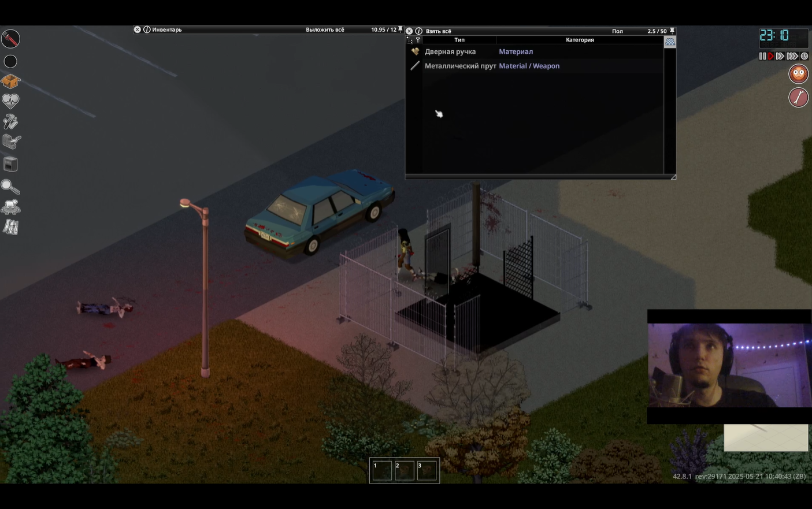Select the floor container tile icon
Screen dimensions: 812x509
670,42
